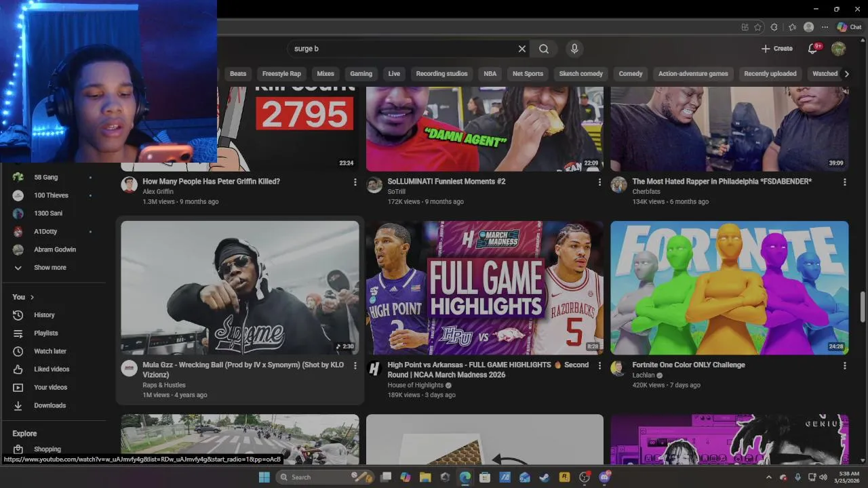Expand the You section chevron

click(32, 298)
